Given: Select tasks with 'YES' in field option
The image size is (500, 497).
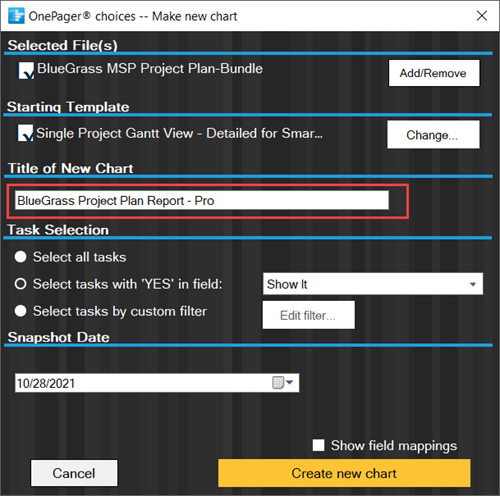Looking at the screenshot, I should (x=21, y=284).
